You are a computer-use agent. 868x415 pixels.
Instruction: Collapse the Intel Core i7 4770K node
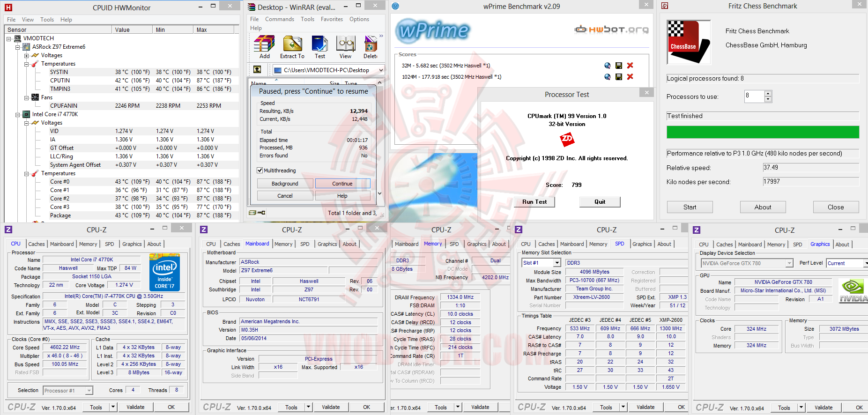pyautogui.click(x=17, y=114)
